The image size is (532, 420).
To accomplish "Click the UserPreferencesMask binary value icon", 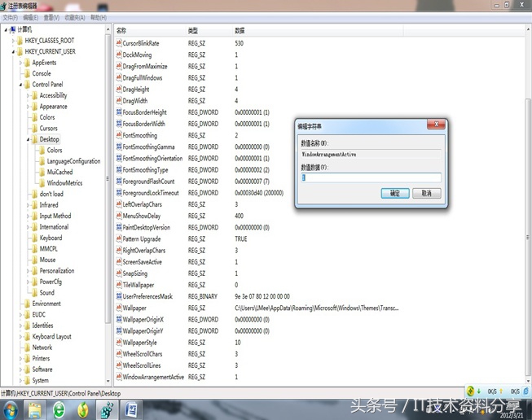I will [118, 297].
